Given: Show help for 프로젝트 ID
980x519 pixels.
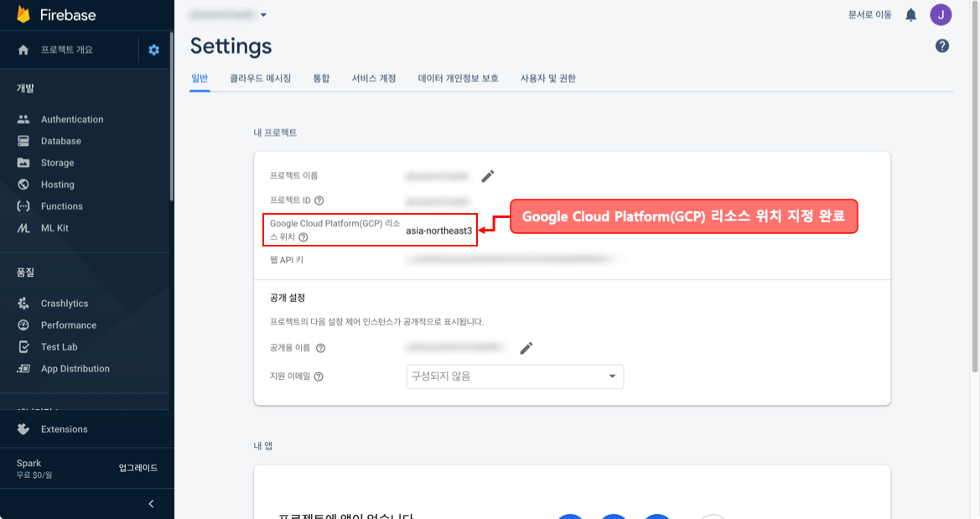Looking at the screenshot, I should 319,200.
